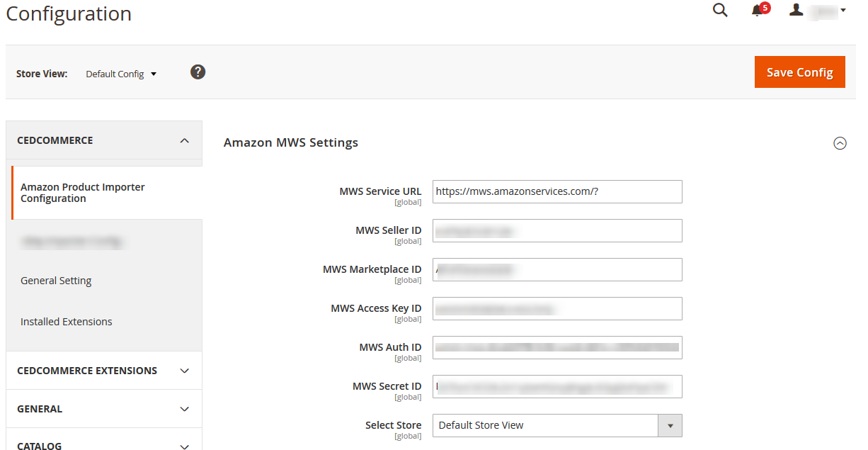The width and height of the screenshot is (868, 450).
Task: Click the Save Config button
Action: pos(799,72)
